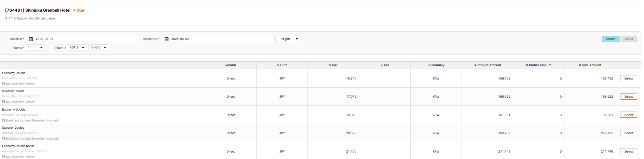Click meal icon for plan code 246110

pyautogui.click(x=3, y=102)
